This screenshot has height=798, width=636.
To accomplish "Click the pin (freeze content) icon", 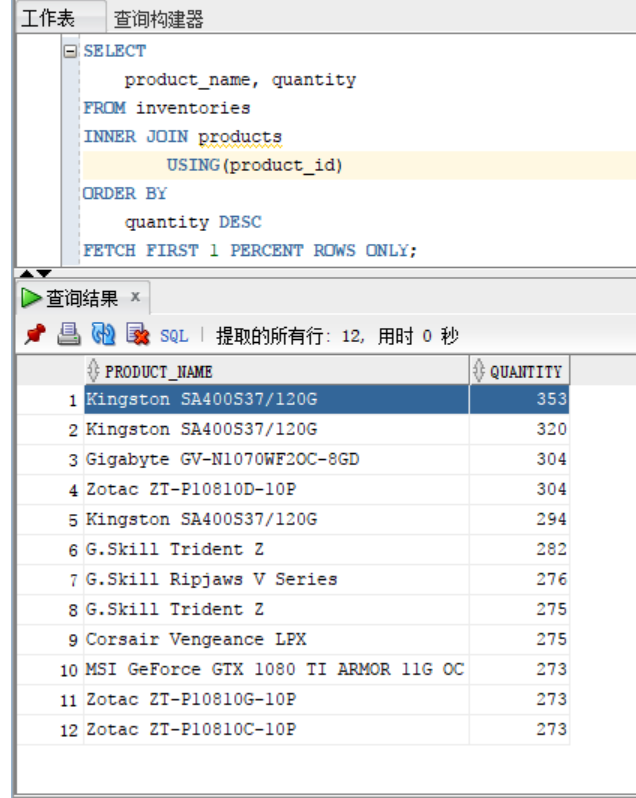I will tap(35, 335).
